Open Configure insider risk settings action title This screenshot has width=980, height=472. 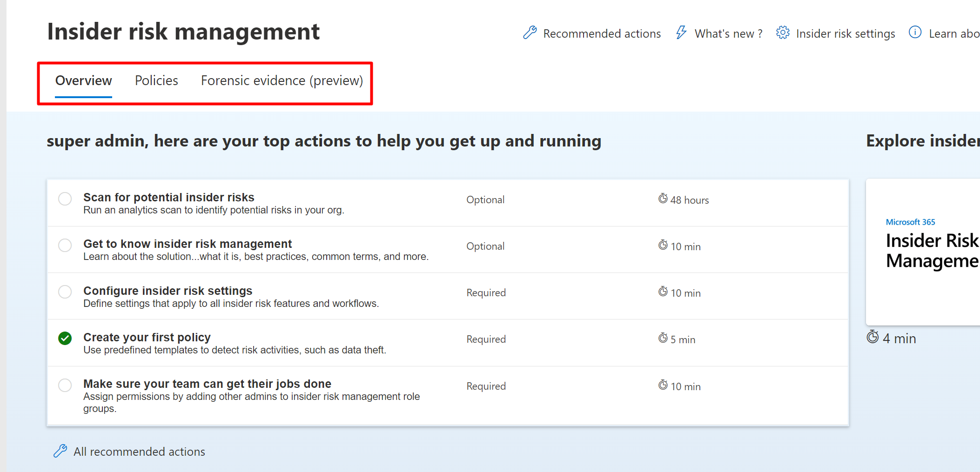pyautogui.click(x=168, y=291)
